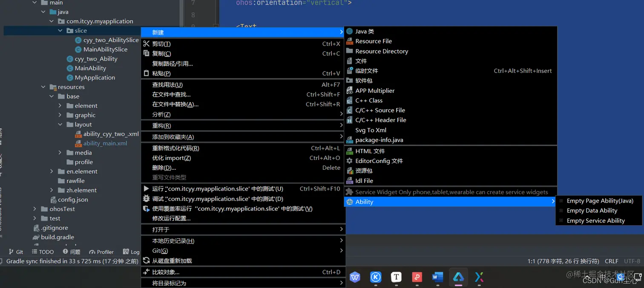This screenshot has width=644, height=288.
Task: Click the scissors icon for 剪切
Action: tap(146, 44)
